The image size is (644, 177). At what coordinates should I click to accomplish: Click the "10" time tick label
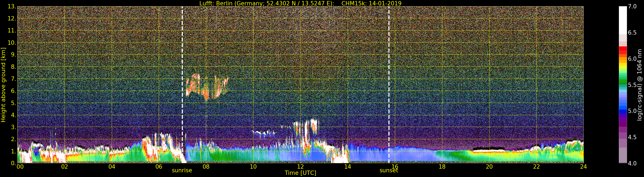253,167
